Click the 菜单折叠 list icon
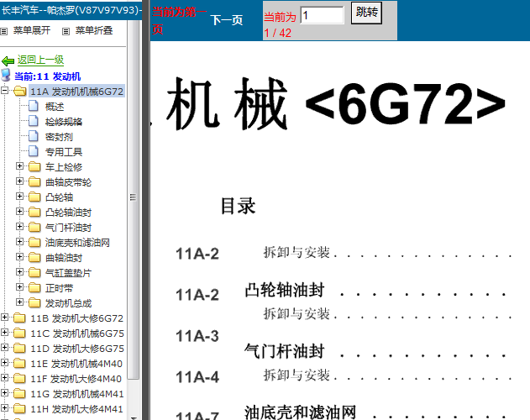530x420 pixels. 66,31
